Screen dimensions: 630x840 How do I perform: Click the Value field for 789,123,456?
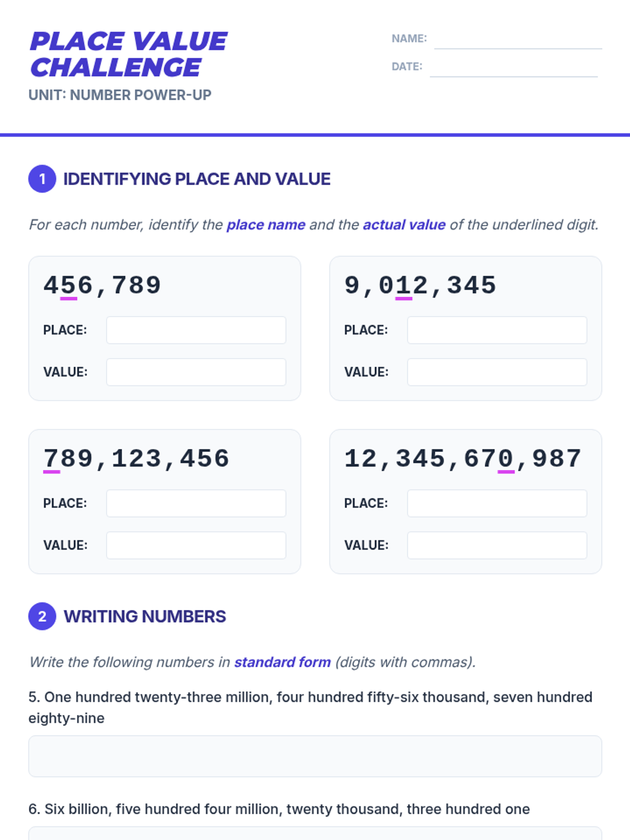pyautogui.click(x=196, y=545)
